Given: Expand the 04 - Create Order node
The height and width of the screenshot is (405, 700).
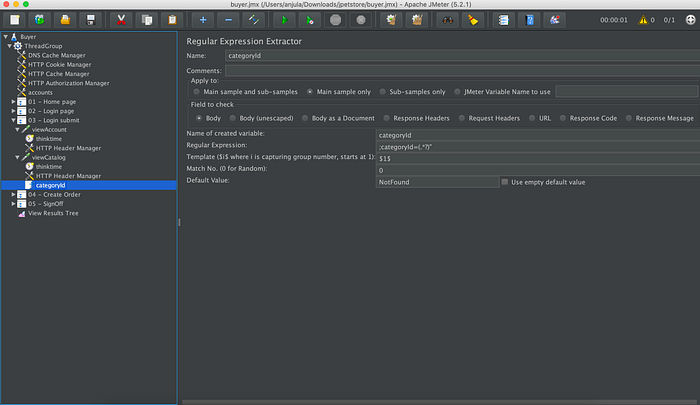Looking at the screenshot, I should pos(13,195).
